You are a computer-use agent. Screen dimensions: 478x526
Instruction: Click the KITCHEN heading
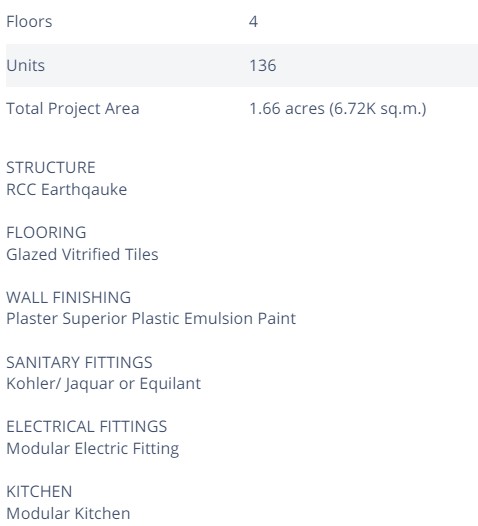[x=39, y=492]
